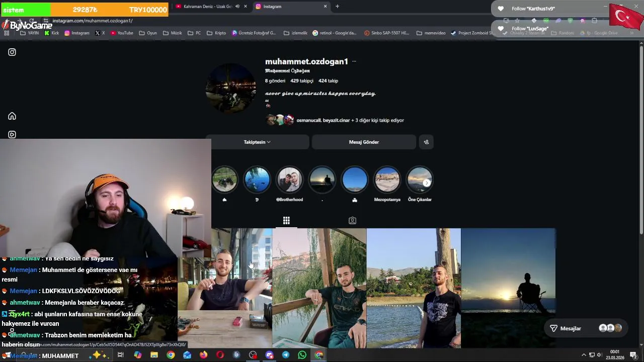Expand the Müzik bookmark folder
This screenshot has height=362, width=644.
pyautogui.click(x=173, y=33)
